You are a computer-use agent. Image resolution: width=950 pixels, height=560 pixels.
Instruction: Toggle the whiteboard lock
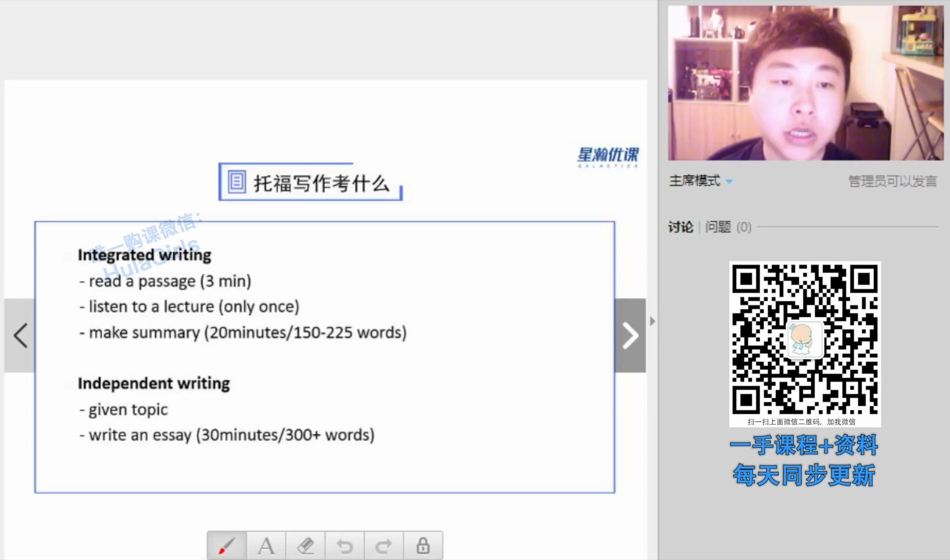(x=423, y=545)
